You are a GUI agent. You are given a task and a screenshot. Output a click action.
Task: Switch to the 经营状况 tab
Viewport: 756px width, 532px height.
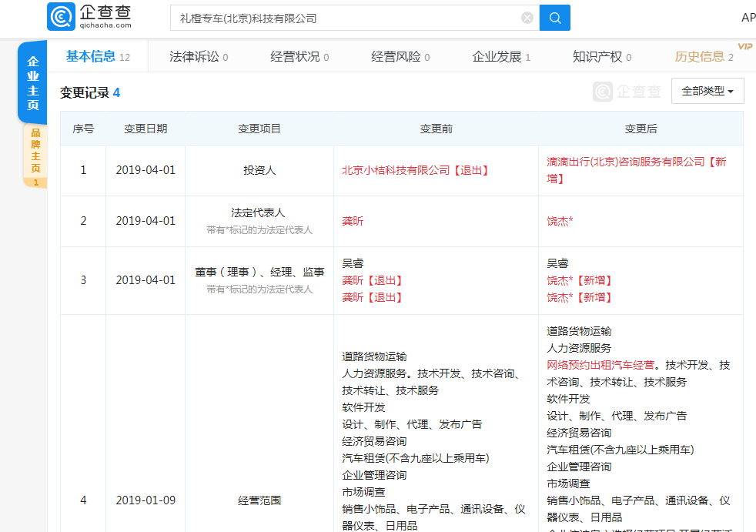click(x=299, y=56)
